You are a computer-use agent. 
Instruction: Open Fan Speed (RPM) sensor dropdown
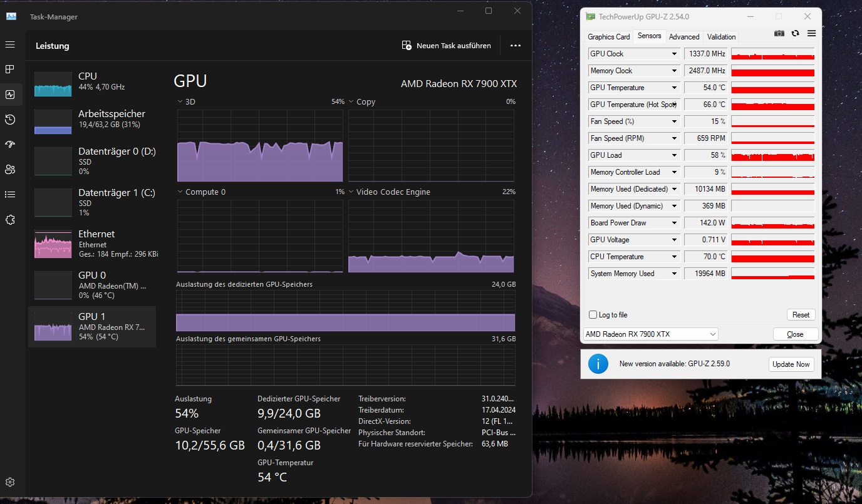(x=675, y=138)
